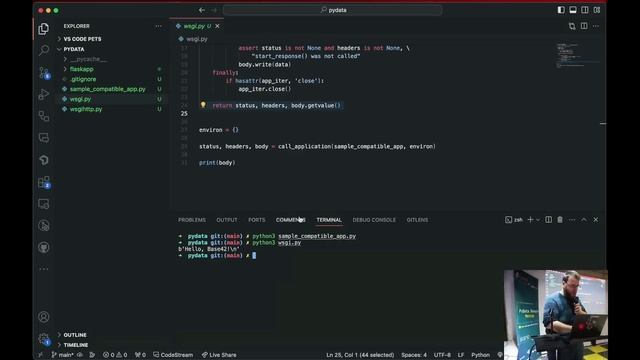Click the Explorer panel more actions ellipsis

pos(158,26)
